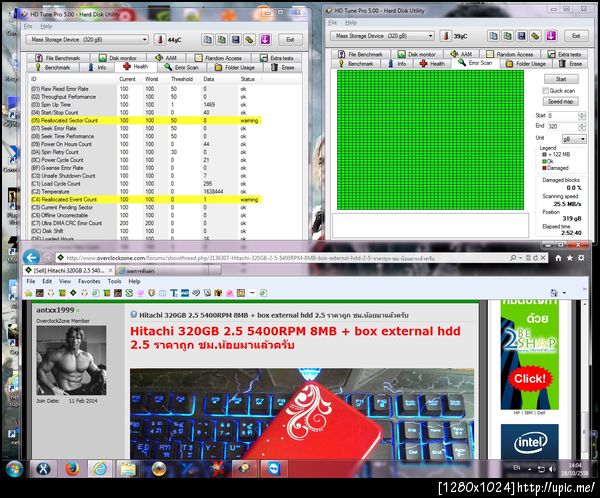Click the search magnifier icon in the address bar
This screenshot has height=498, width=600.
click(513, 258)
